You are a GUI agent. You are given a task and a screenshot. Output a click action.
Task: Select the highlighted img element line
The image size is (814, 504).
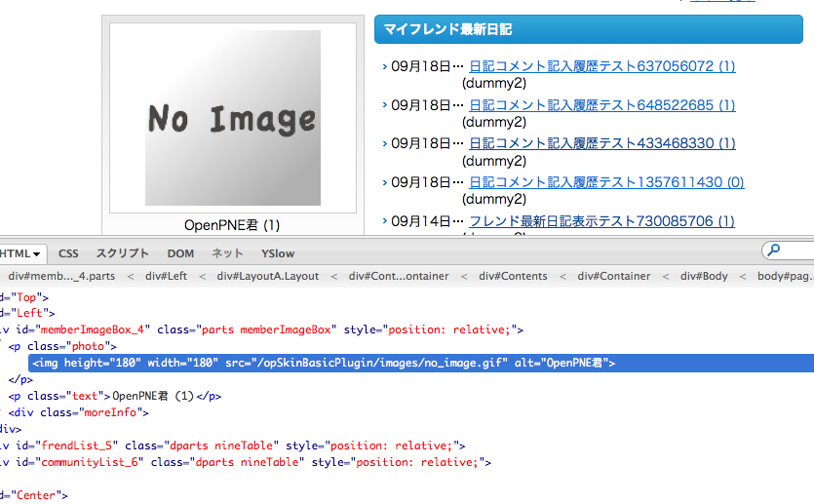pos(322,363)
